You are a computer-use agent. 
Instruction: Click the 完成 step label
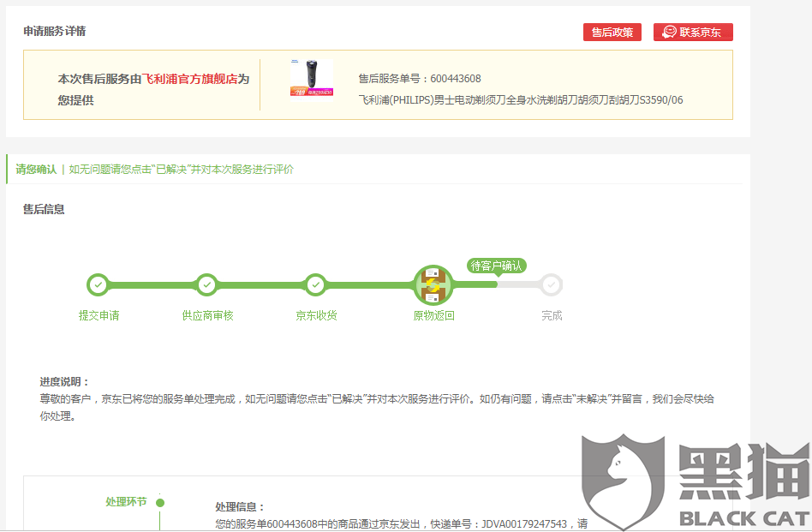(552, 315)
